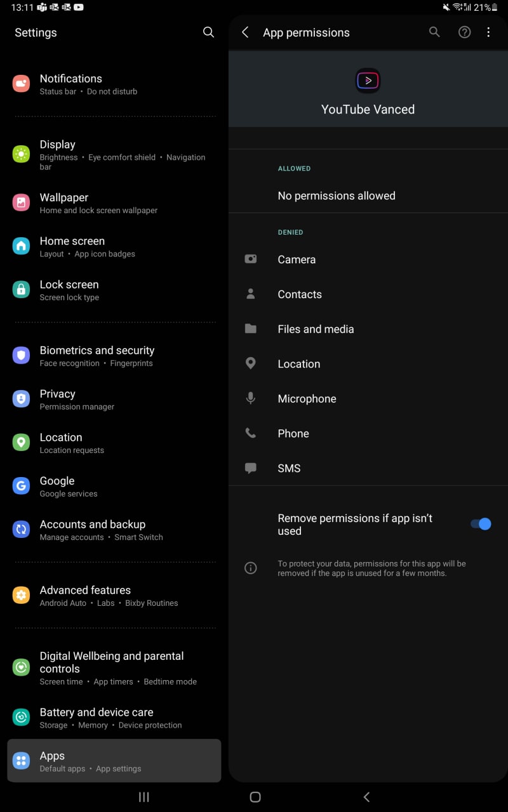Screen dimensions: 508x812
Task: Select the highlighted Apps entry
Action: (114, 761)
